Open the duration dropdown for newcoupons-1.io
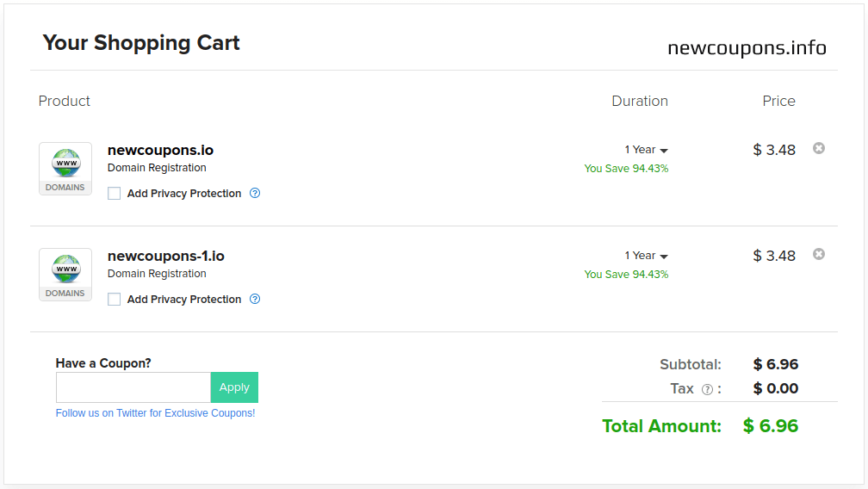The height and width of the screenshot is (489, 868). pos(646,256)
